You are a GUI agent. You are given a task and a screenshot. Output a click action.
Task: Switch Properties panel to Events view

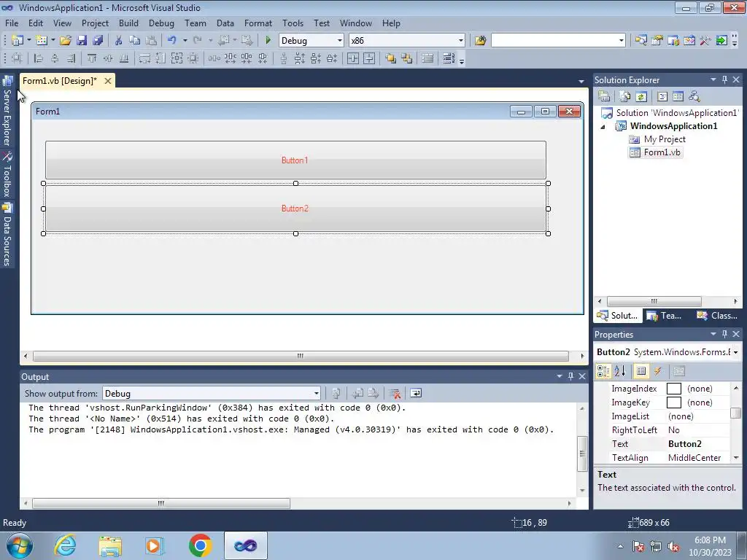pyautogui.click(x=658, y=371)
